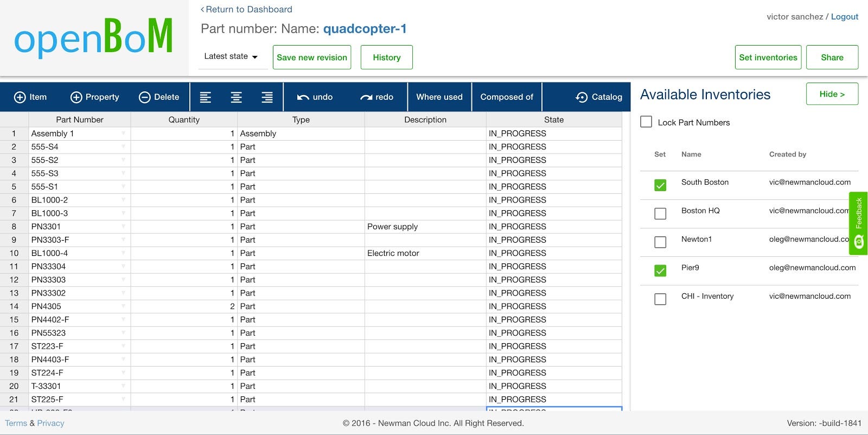Select the 'PN33304' part number cell

click(80, 266)
